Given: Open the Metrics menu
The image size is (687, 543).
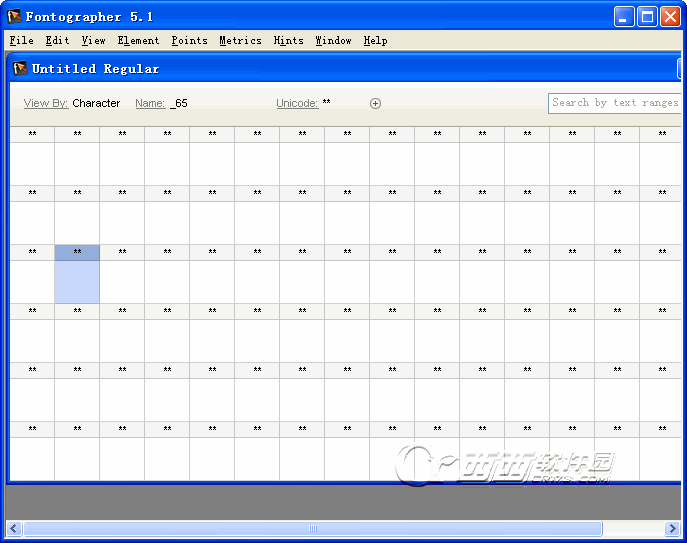Looking at the screenshot, I should [240, 40].
